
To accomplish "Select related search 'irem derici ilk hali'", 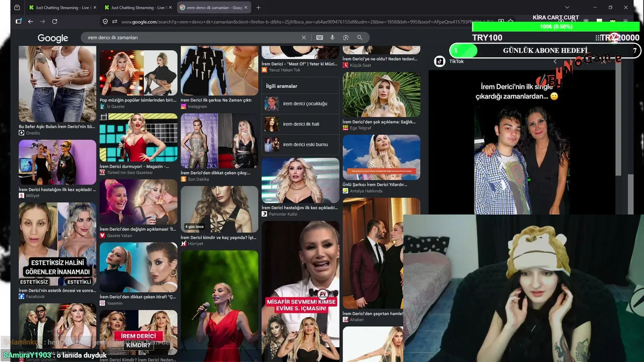I will pyautogui.click(x=300, y=124).
